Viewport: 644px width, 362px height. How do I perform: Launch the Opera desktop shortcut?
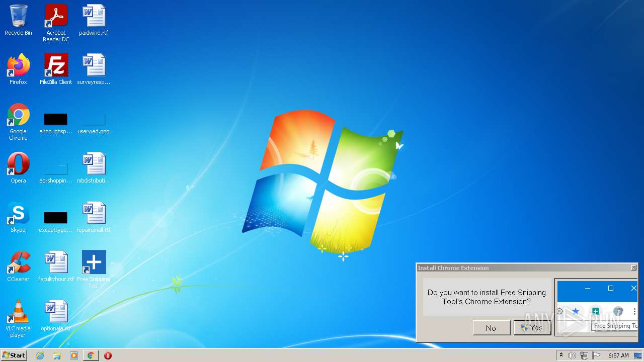[x=18, y=168]
